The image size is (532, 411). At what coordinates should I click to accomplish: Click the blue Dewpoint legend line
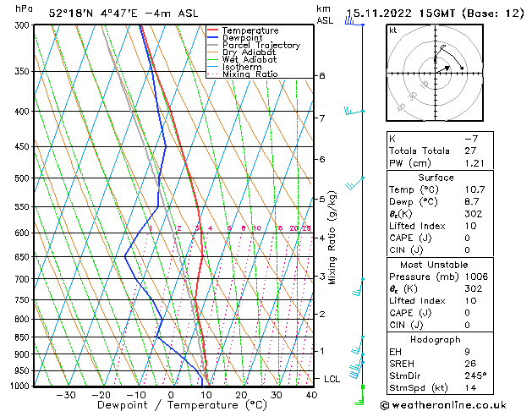212,37
